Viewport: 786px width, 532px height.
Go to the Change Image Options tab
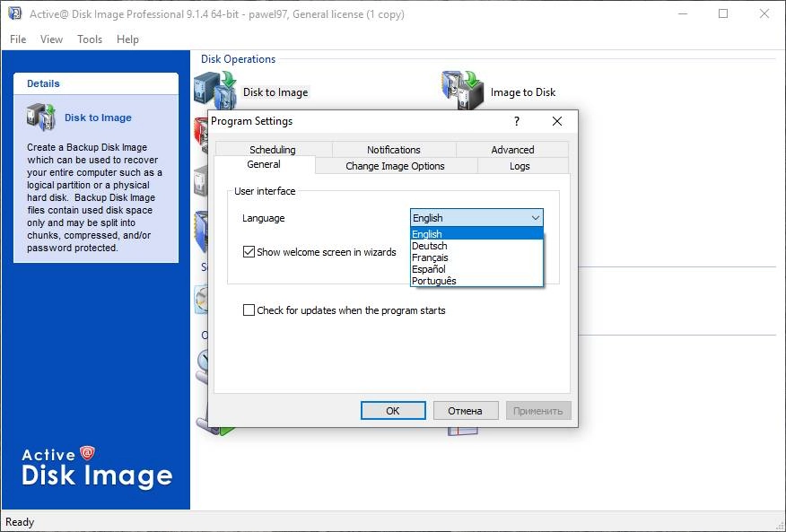395,166
